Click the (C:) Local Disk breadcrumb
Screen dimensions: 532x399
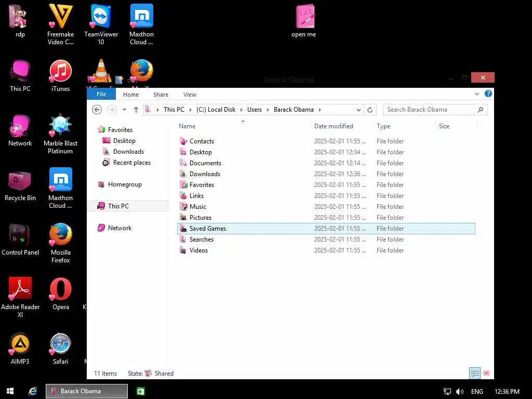216,110
